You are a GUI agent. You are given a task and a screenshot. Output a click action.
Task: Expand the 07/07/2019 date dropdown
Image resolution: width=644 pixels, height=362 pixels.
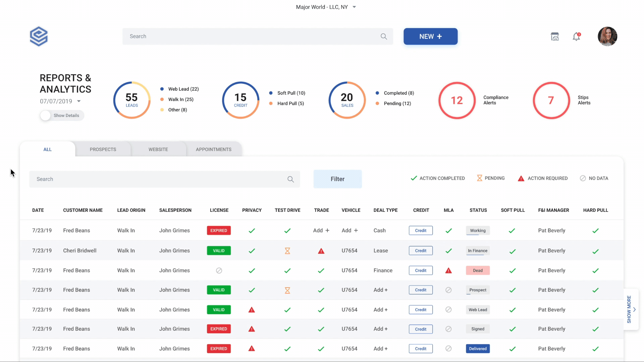click(x=79, y=101)
